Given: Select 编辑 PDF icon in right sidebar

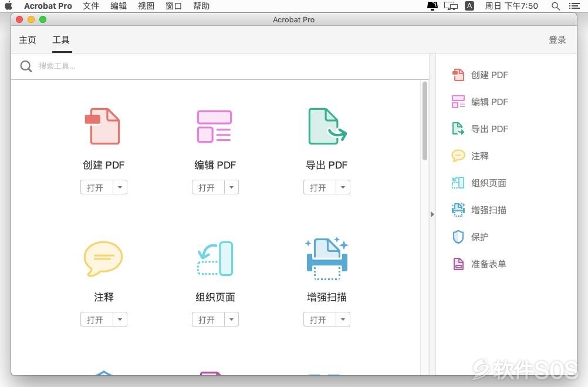Looking at the screenshot, I should pos(458,102).
